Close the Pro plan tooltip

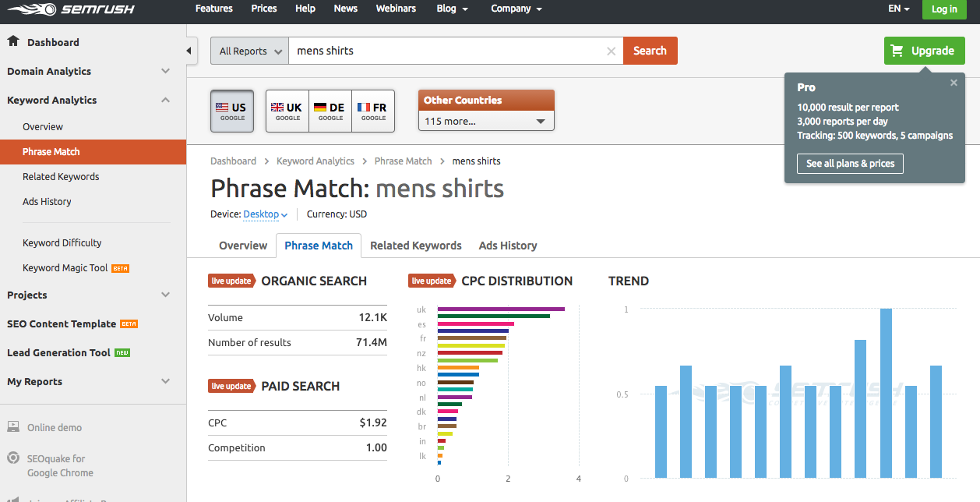pyautogui.click(x=954, y=83)
